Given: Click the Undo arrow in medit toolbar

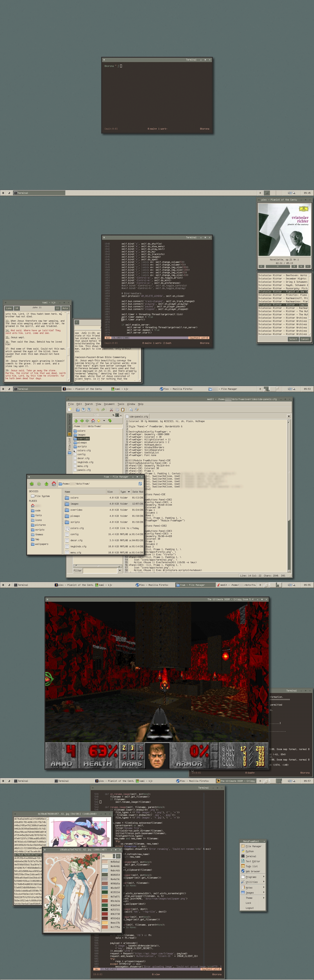Looking at the screenshot, I should [97, 410].
